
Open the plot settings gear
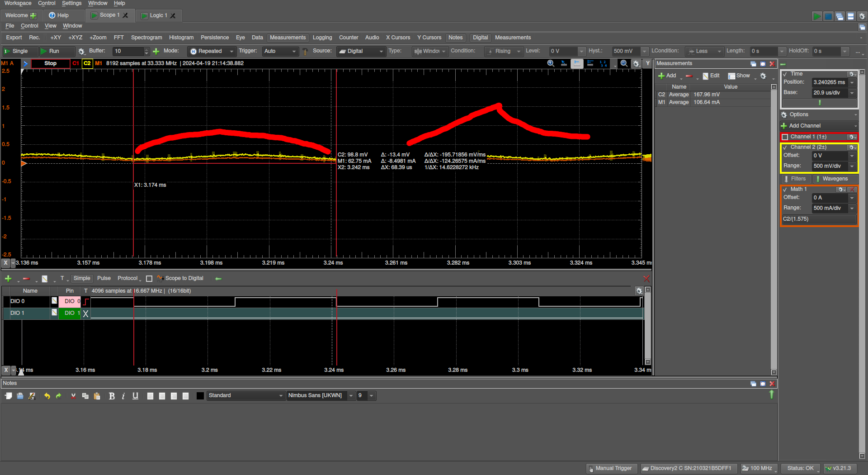(636, 63)
